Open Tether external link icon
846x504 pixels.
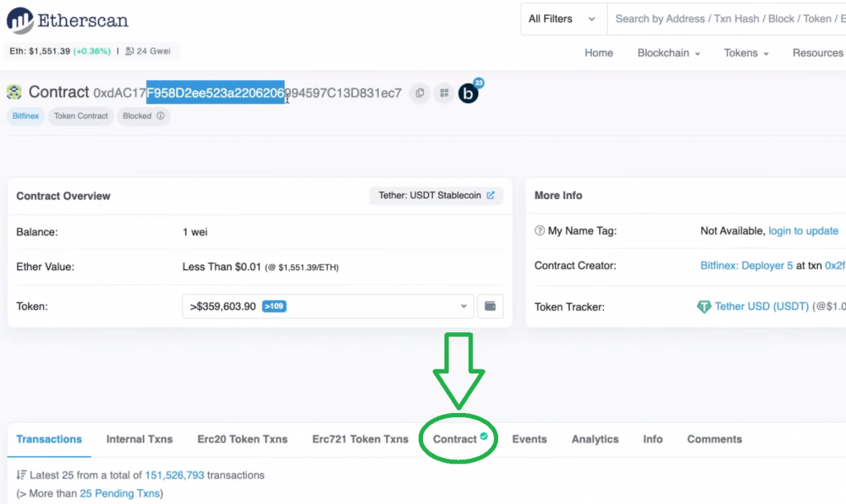(491, 195)
